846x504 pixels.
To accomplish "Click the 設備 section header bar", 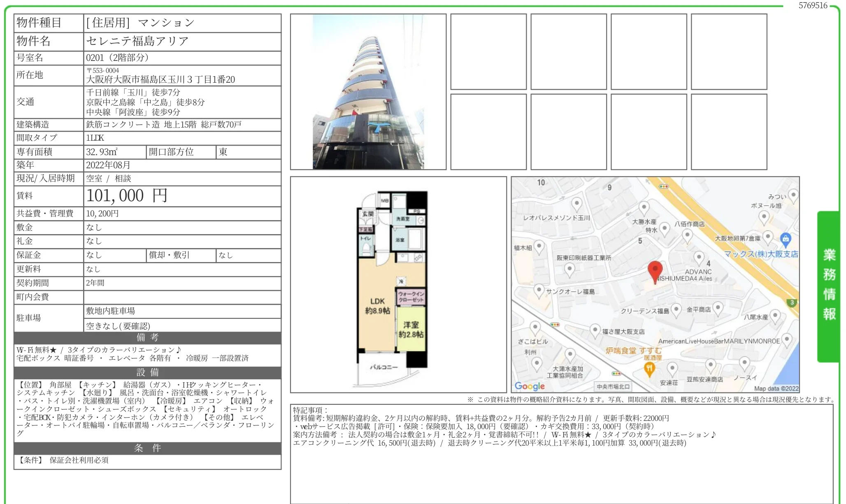I will (147, 372).
